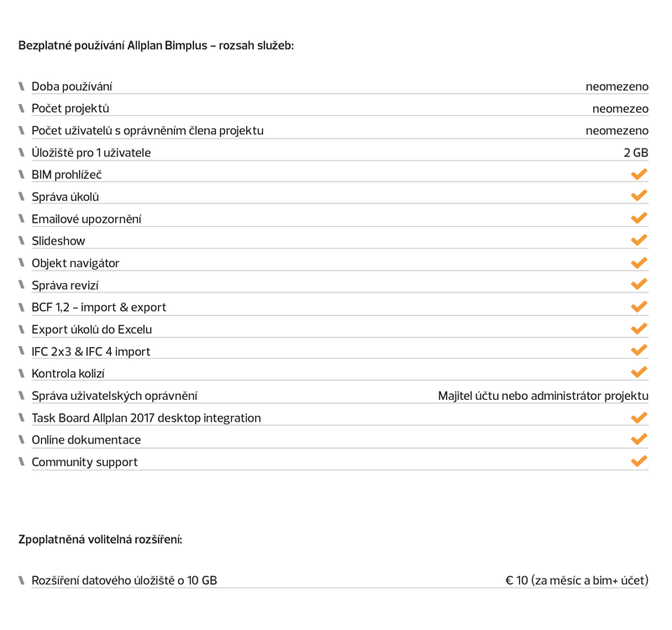Select the IFC 2x3 & IFC 4 import row text

(x=91, y=351)
